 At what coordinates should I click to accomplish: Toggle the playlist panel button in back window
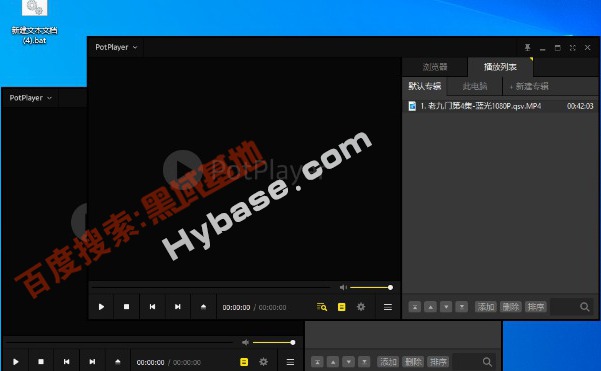click(x=244, y=362)
